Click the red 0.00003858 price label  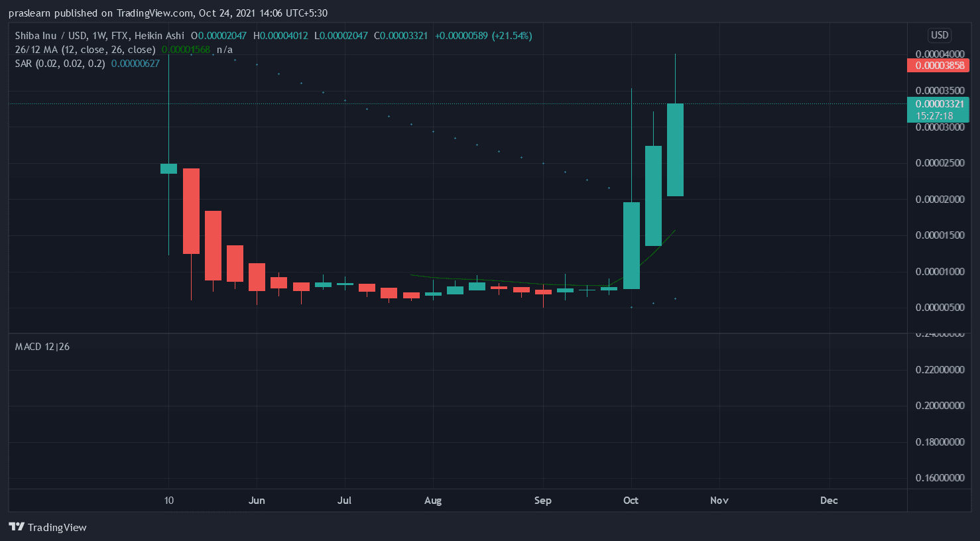938,66
